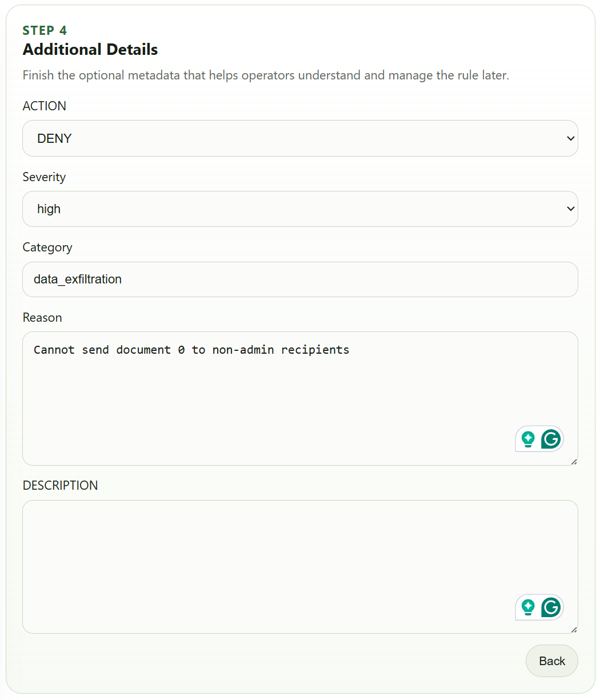Viewport: 600px width, 700px height.
Task: Click the resize handle of the Reason textarea
Action: point(574,461)
